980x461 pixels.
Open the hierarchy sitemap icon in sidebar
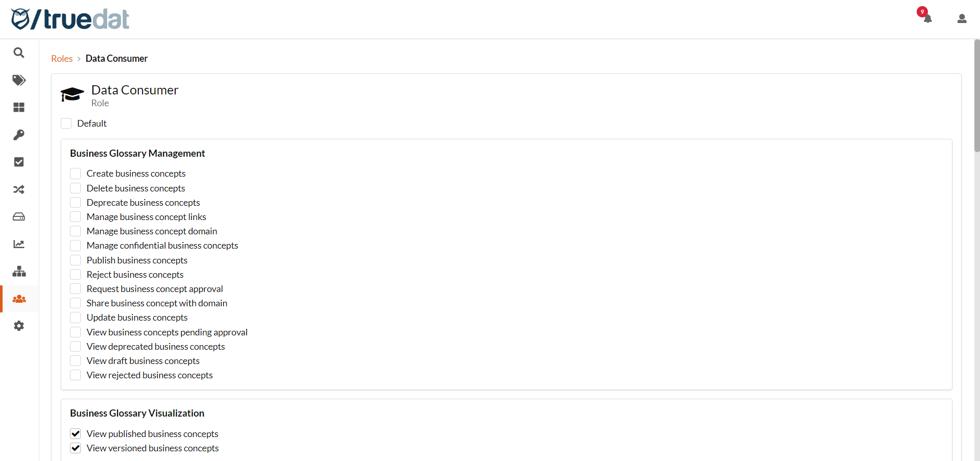(x=19, y=271)
